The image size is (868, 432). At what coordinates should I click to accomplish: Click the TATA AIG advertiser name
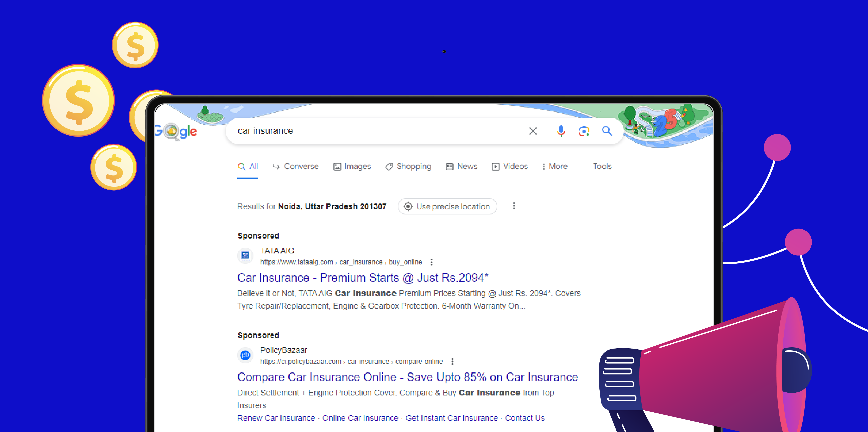click(x=277, y=251)
